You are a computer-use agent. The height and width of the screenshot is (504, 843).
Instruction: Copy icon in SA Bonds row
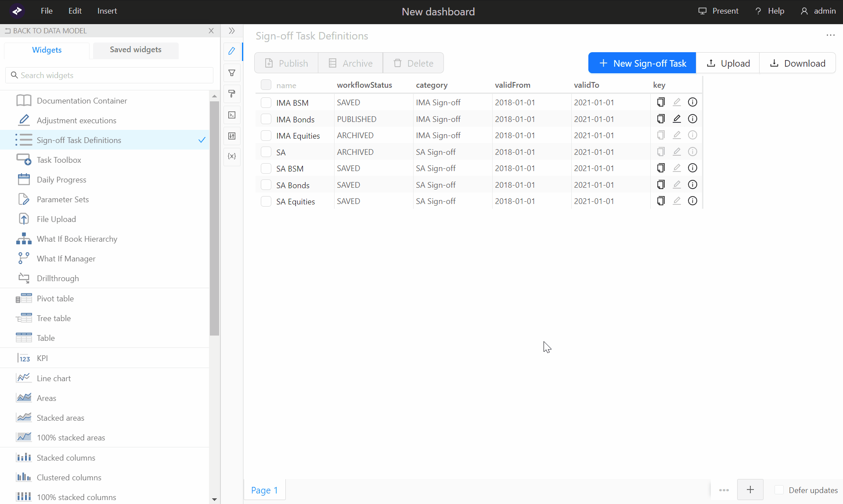point(661,185)
